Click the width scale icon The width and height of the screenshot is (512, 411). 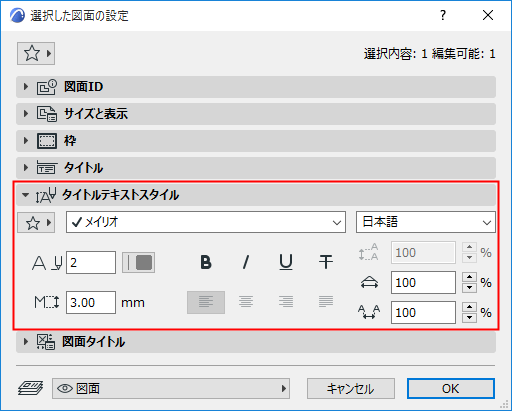(369, 283)
